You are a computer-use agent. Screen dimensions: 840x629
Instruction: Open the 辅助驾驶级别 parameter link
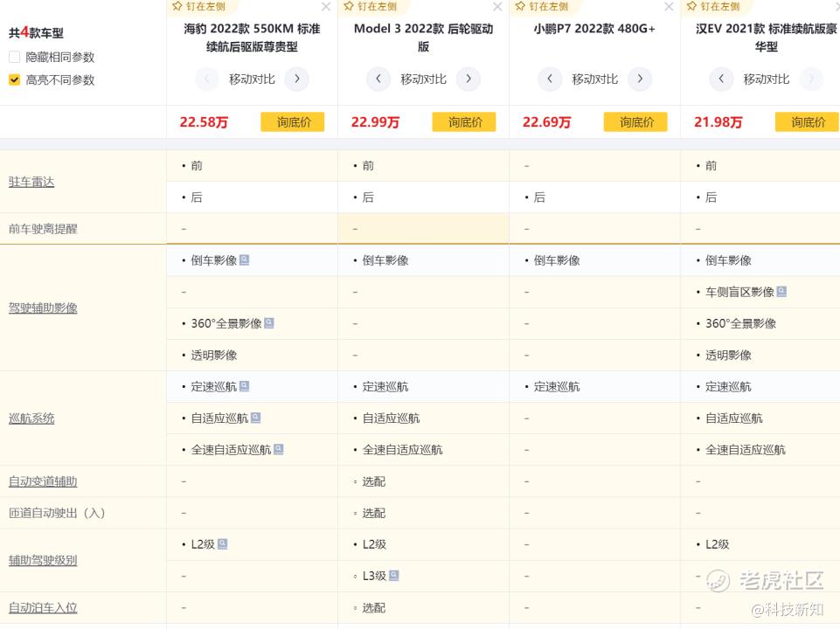coord(43,561)
